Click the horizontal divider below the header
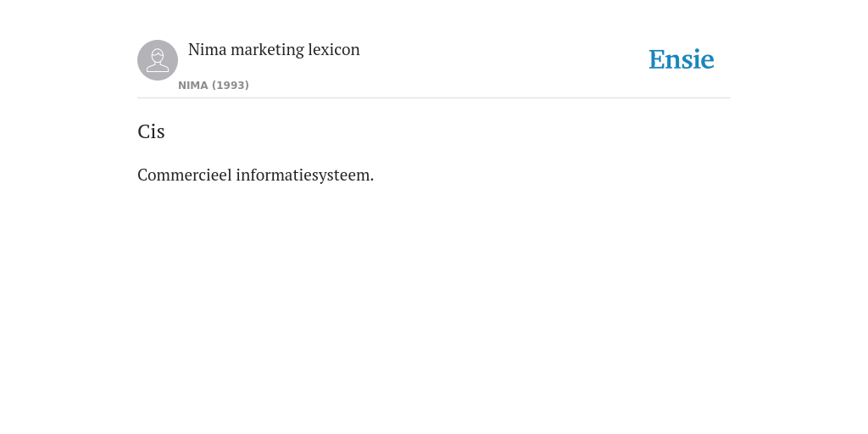This screenshot has height=434, width=868. click(x=434, y=98)
